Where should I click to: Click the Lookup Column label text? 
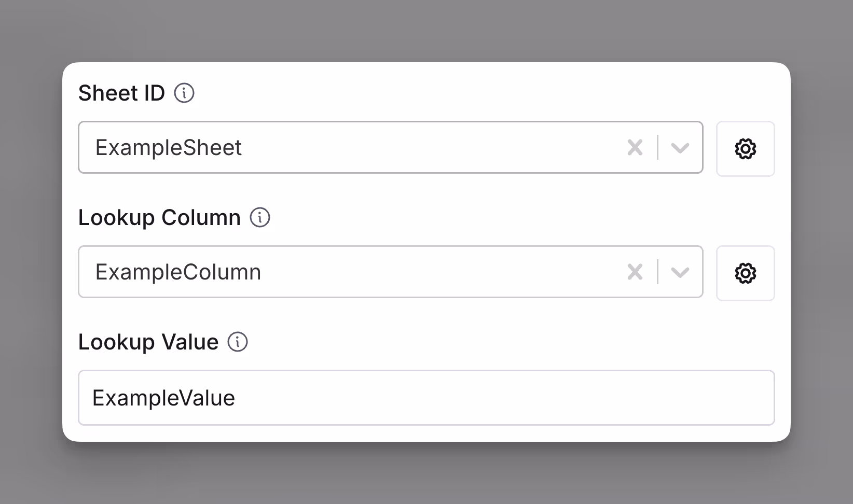pyautogui.click(x=159, y=218)
